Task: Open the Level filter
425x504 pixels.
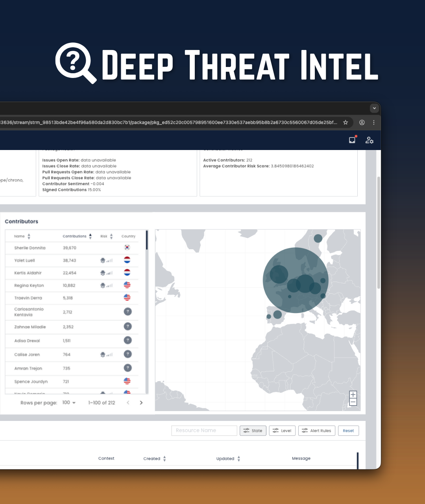Action: (282, 431)
